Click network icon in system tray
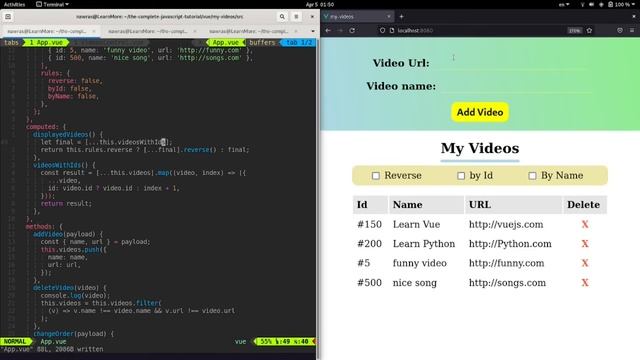The image size is (640, 360). point(582,4)
